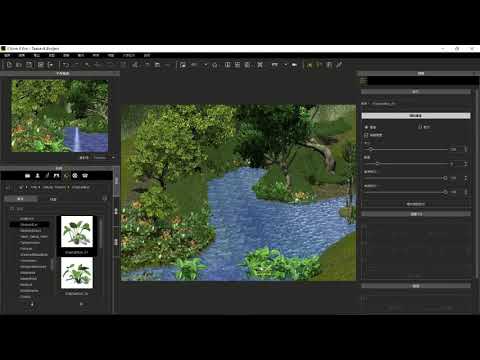The width and height of the screenshot is (480, 360).
Task: Click the stepper beside the first slider value
Action: coord(466,149)
